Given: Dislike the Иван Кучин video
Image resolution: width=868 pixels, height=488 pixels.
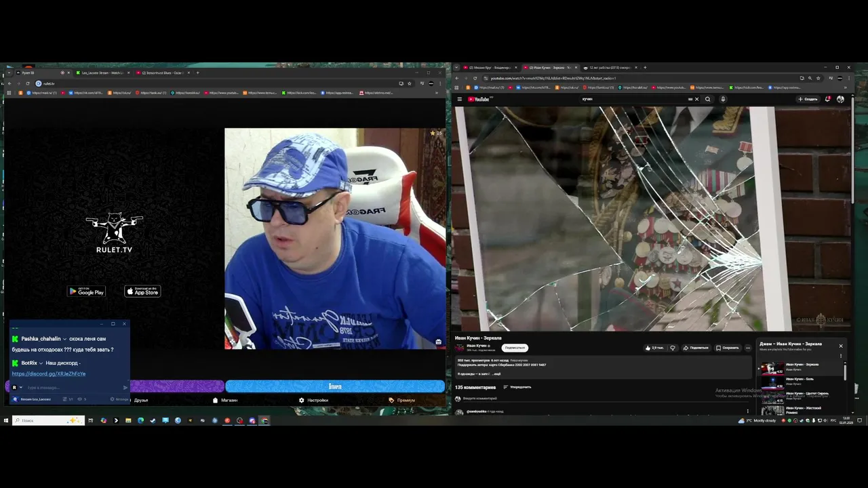Looking at the screenshot, I should pos(673,348).
